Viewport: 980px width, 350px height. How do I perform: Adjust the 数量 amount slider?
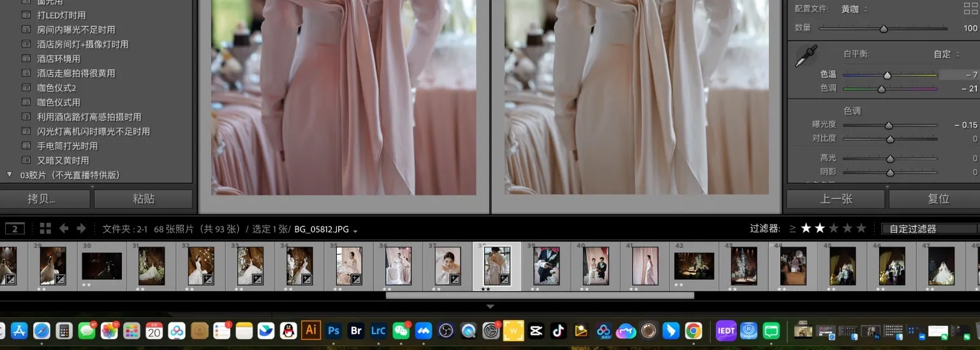pyautogui.click(x=884, y=28)
